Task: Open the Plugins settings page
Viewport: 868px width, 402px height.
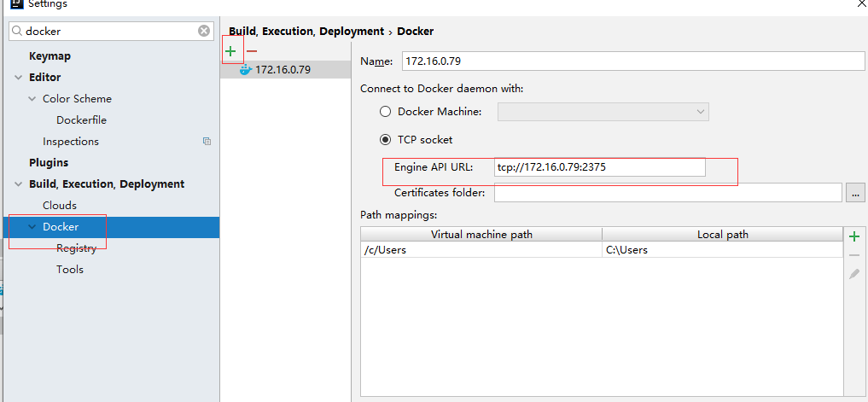Action: tap(49, 163)
